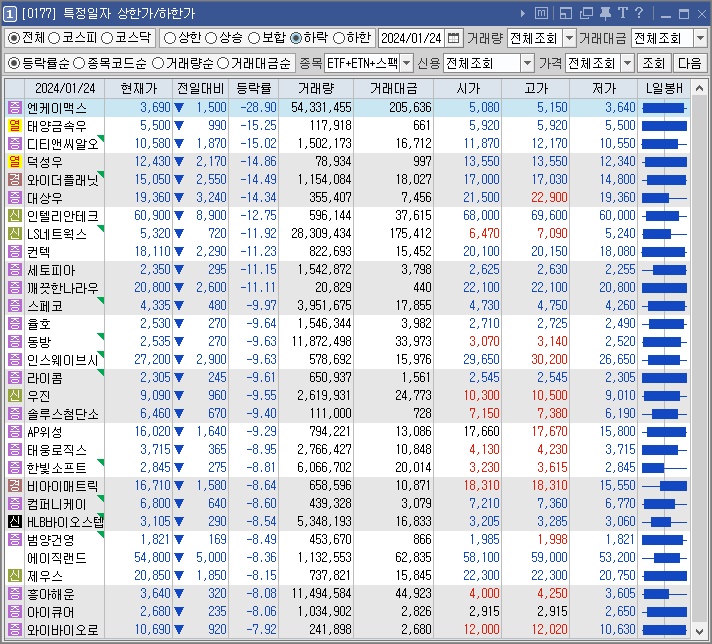This screenshot has height=644, width=712.
Task: Click the green badge next to 인텔리안테크
Action: pyautogui.click(x=15, y=215)
